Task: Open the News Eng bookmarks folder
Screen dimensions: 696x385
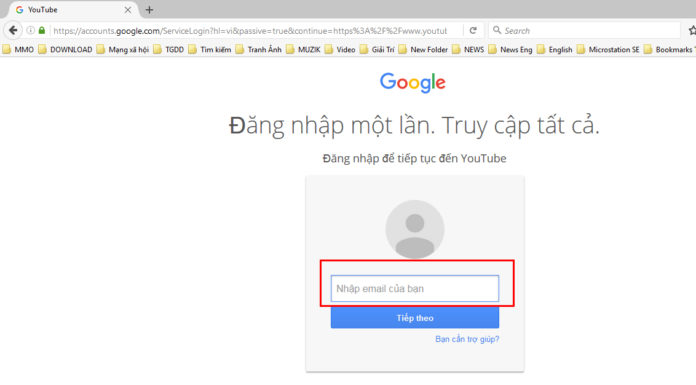Action: click(x=510, y=49)
